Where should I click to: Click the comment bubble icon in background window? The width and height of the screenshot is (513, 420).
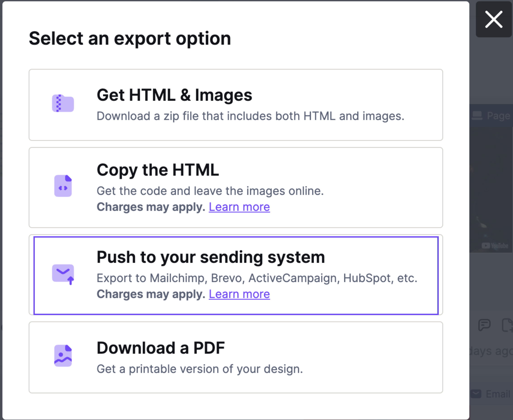484,325
